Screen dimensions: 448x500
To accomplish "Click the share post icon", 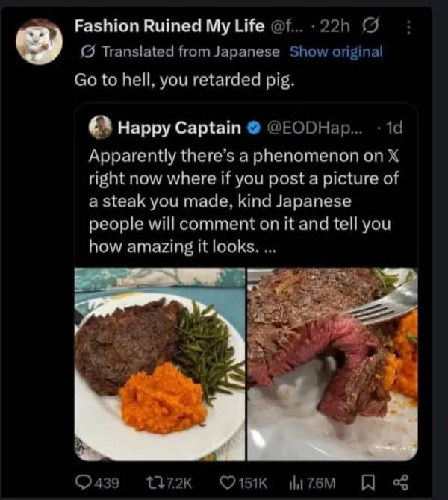I will click(x=401, y=483).
